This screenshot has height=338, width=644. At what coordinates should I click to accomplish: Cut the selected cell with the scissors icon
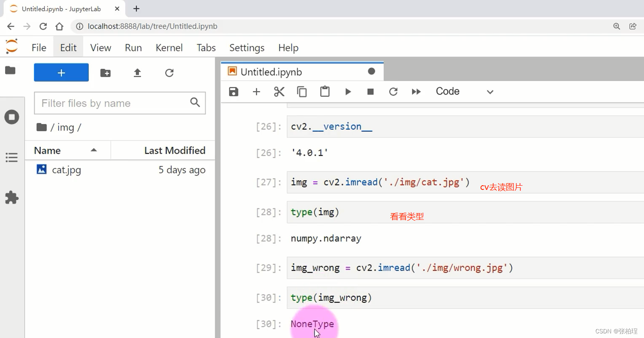[x=279, y=92]
